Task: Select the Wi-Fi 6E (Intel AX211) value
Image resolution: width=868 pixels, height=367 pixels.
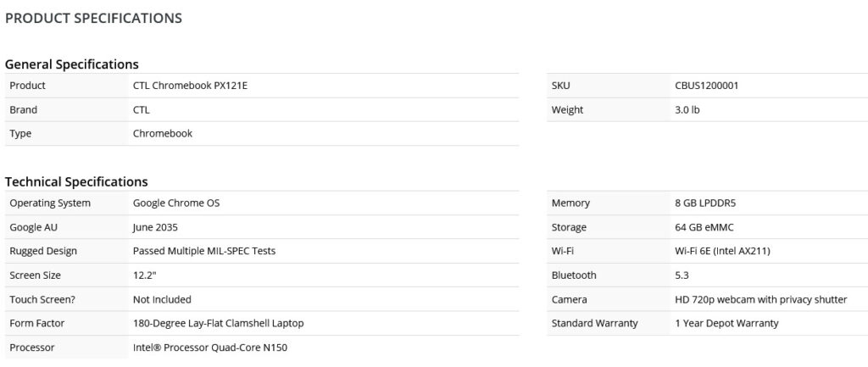Action: pyautogui.click(x=722, y=252)
